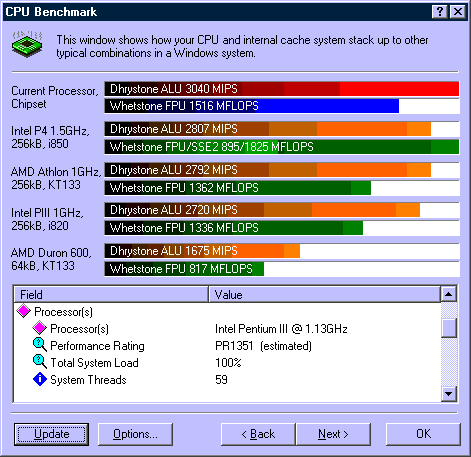
Task: Open the Options... dialog
Action: 135,434
